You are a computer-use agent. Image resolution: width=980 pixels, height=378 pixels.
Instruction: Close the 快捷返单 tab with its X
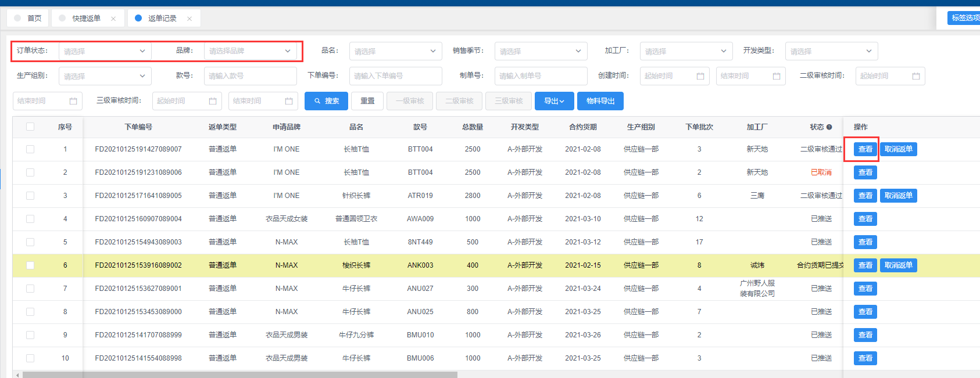point(113,19)
